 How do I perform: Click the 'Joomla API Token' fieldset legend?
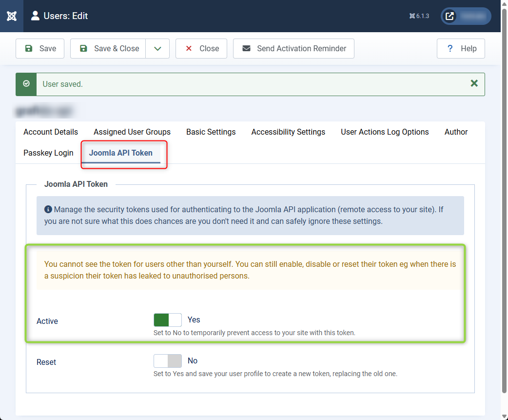(x=76, y=184)
